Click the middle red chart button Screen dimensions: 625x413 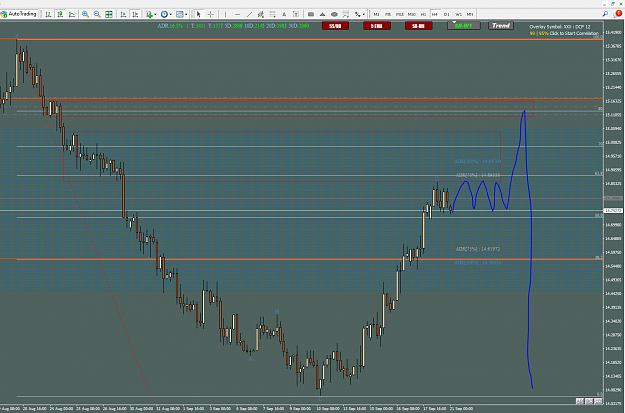point(377,26)
